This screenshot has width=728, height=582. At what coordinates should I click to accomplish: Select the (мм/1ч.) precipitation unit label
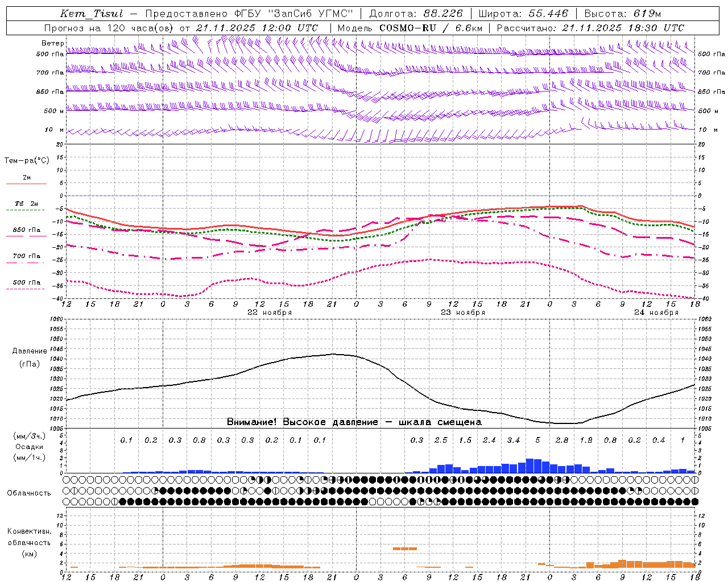29,458
